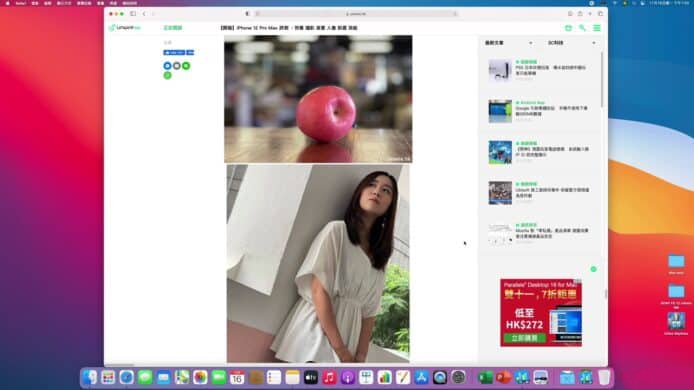Screen dimensions: 694x390
Task: Open Messages from the Dock
Action: 145,378
